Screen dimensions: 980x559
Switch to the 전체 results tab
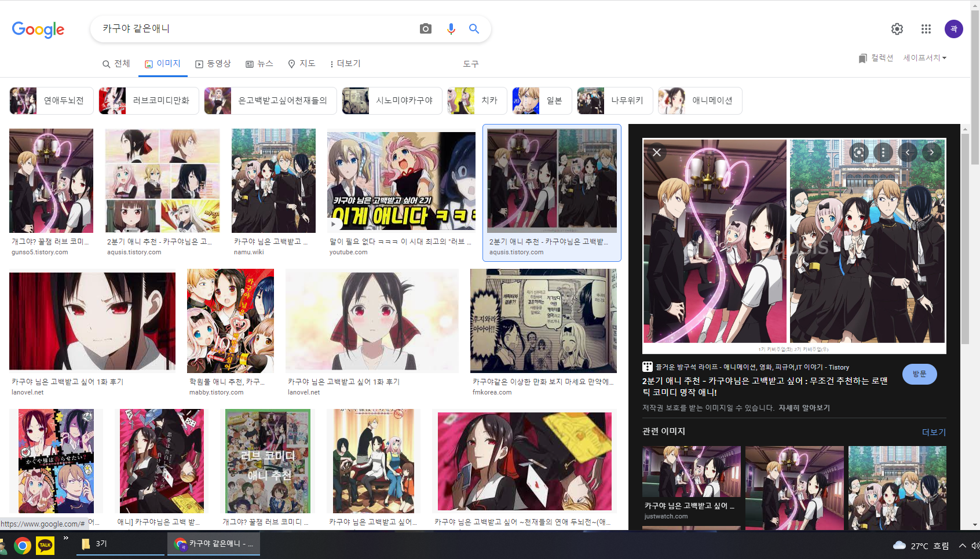(x=116, y=64)
